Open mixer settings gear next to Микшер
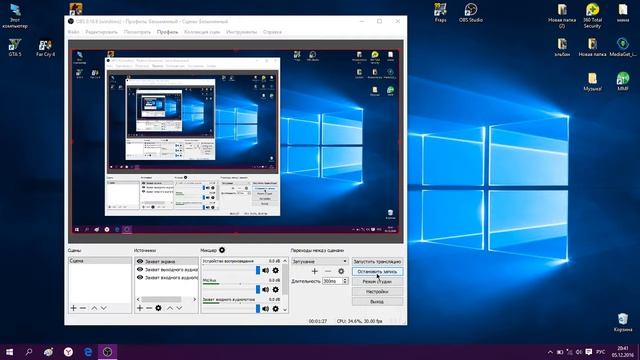This screenshot has width=640, height=360. tap(222, 250)
